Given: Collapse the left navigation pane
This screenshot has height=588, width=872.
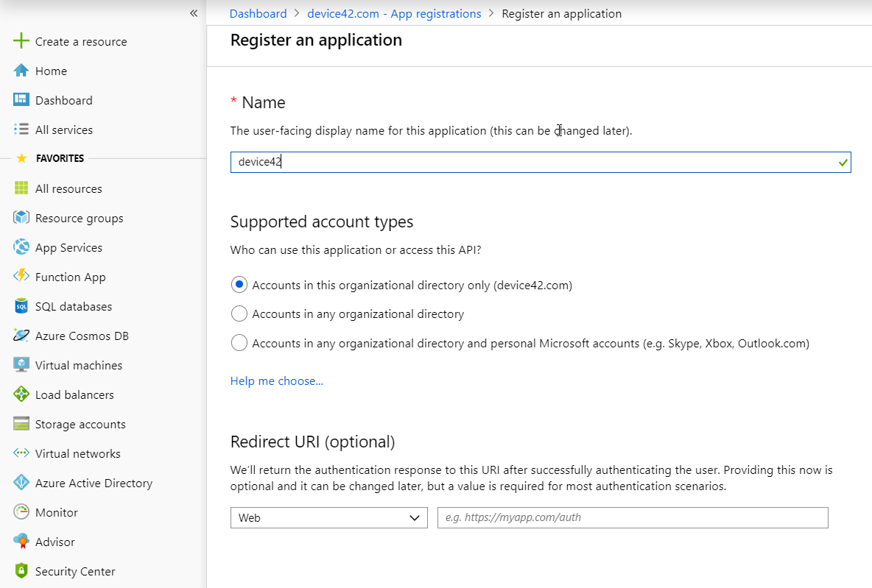Looking at the screenshot, I should [194, 13].
